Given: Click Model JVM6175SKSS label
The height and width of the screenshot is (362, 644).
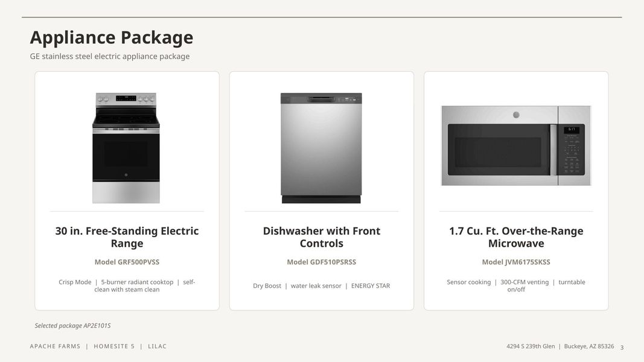Looking at the screenshot, I should pos(516,262).
